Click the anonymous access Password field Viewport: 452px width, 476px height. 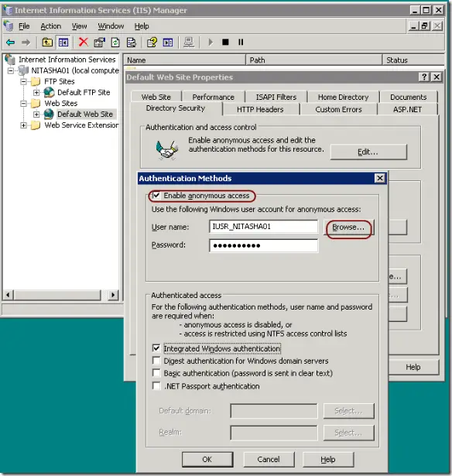[263, 245]
